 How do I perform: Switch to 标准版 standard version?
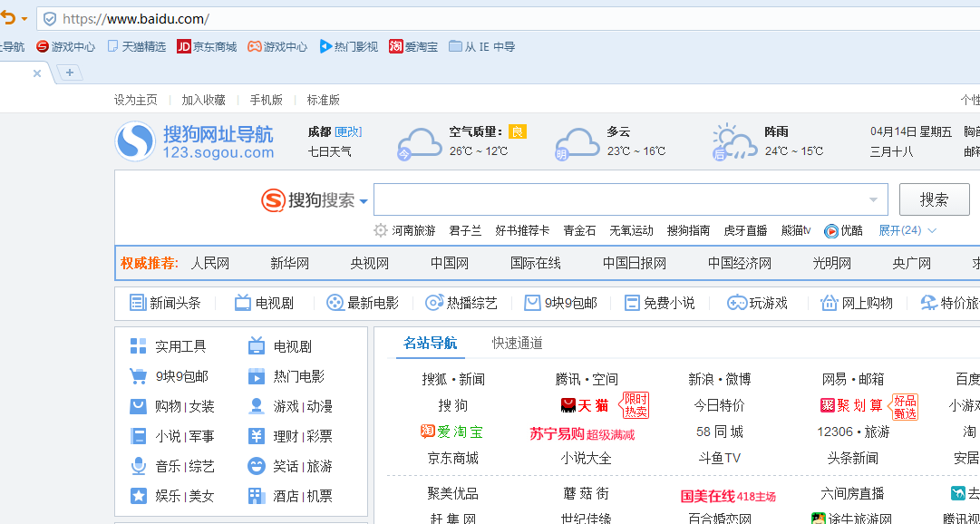(x=323, y=100)
